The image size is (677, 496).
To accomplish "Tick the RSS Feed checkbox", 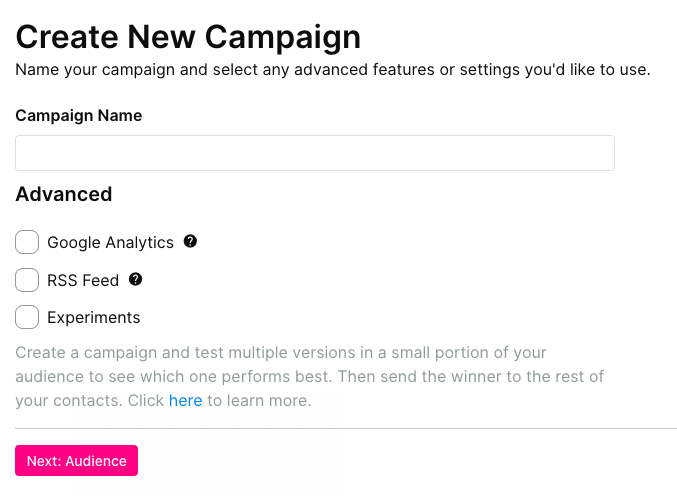I will coord(27,280).
